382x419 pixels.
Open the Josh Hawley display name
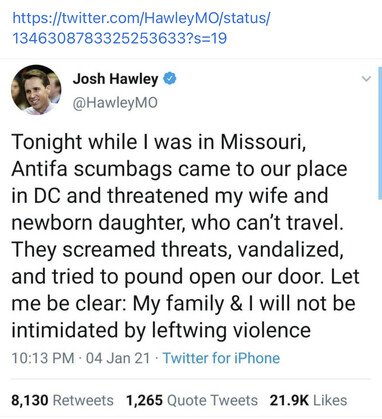(115, 79)
